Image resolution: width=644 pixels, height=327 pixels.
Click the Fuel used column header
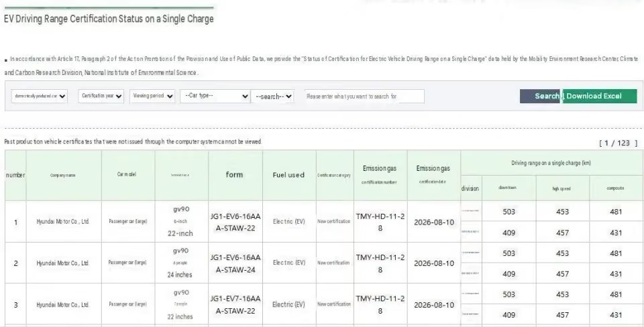point(288,175)
